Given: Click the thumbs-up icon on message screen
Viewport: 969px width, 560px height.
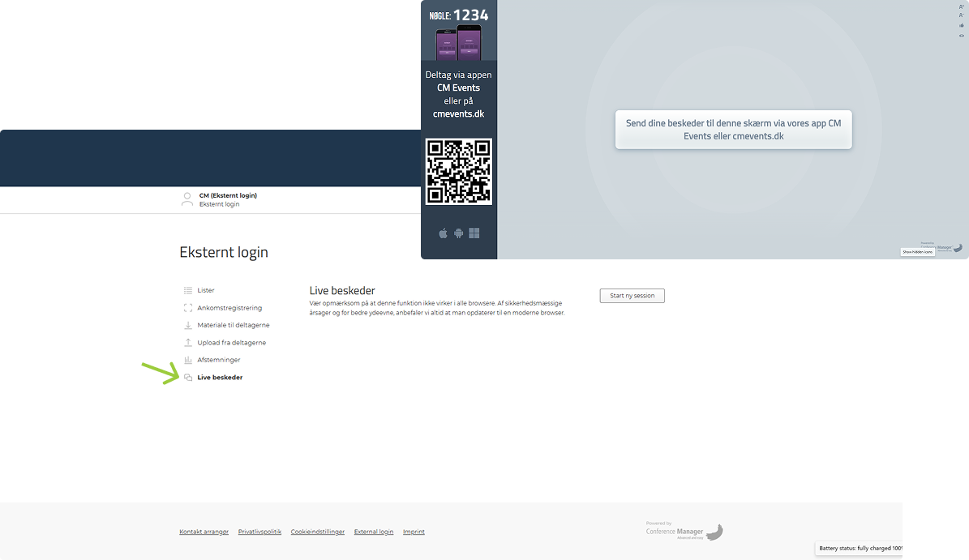Looking at the screenshot, I should 961,25.
